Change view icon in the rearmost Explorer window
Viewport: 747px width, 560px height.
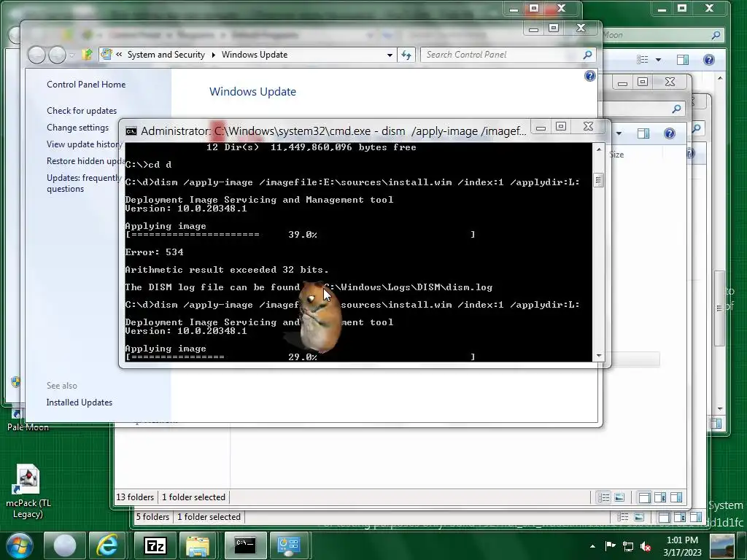pyautogui.click(x=643, y=60)
